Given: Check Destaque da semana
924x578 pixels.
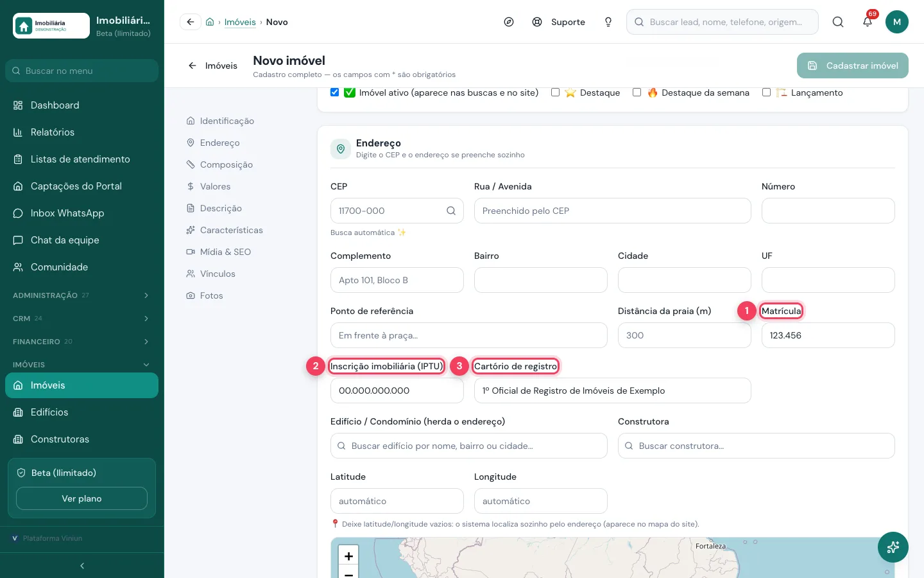Looking at the screenshot, I should (x=637, y=92).
